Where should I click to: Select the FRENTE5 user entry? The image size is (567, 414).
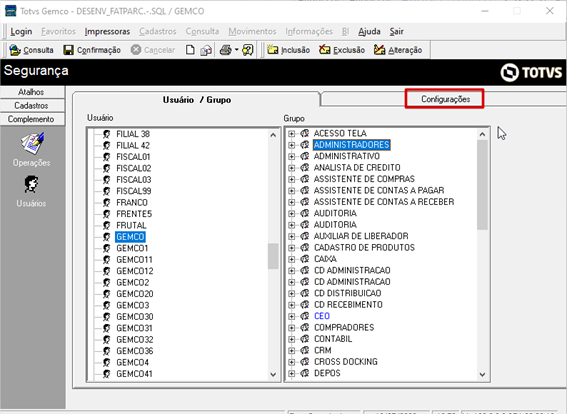134,214
